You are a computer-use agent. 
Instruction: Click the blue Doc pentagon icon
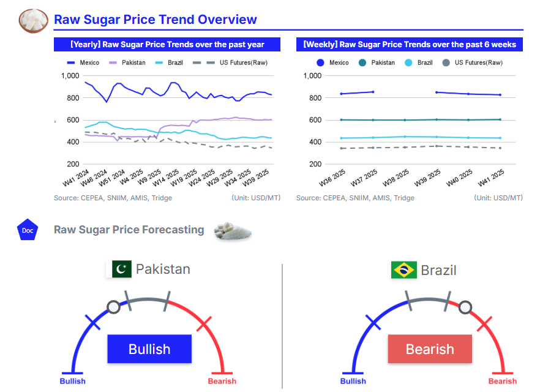coord(28,230)
